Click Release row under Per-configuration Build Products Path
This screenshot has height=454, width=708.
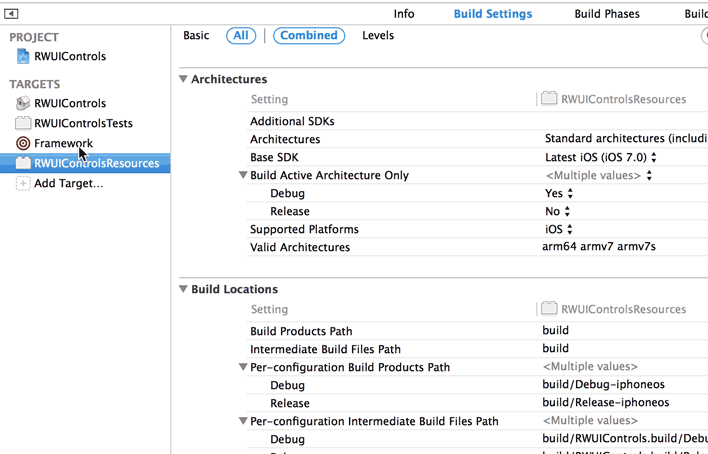tap(290, 403)
